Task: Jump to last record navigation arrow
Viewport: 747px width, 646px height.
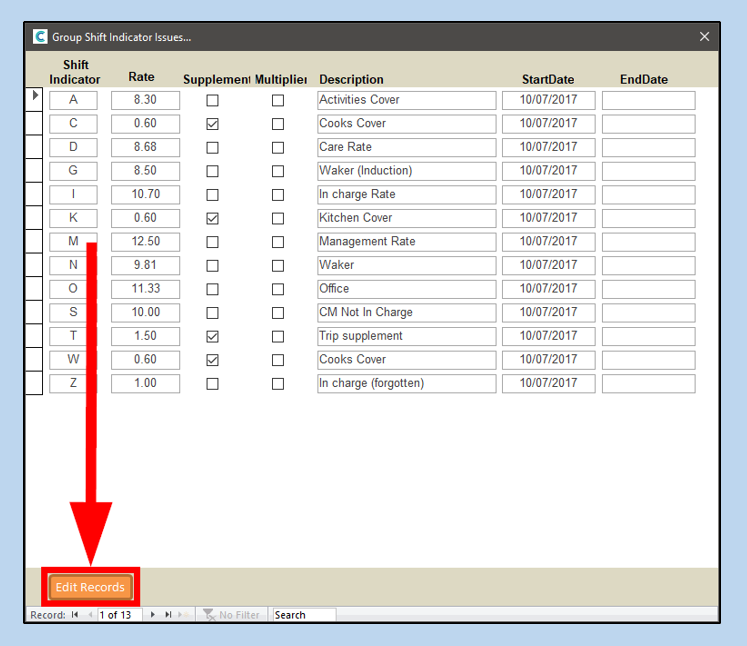Action: coord(168,615)
